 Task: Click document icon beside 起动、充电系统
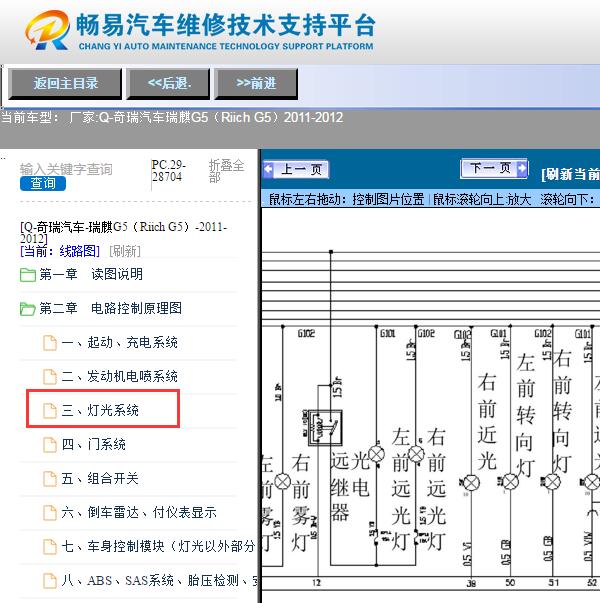pos(50,342)
